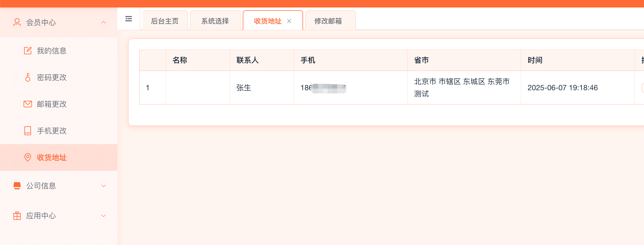Switch to the 后台主页 tab
The width and height of the screenshot is (644, 245).
point(165,21)
